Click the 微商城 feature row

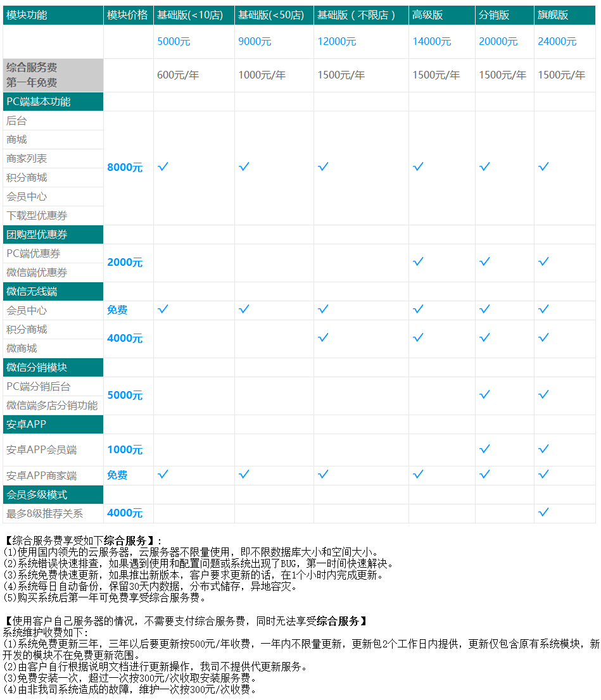click(x=53, y=348)
